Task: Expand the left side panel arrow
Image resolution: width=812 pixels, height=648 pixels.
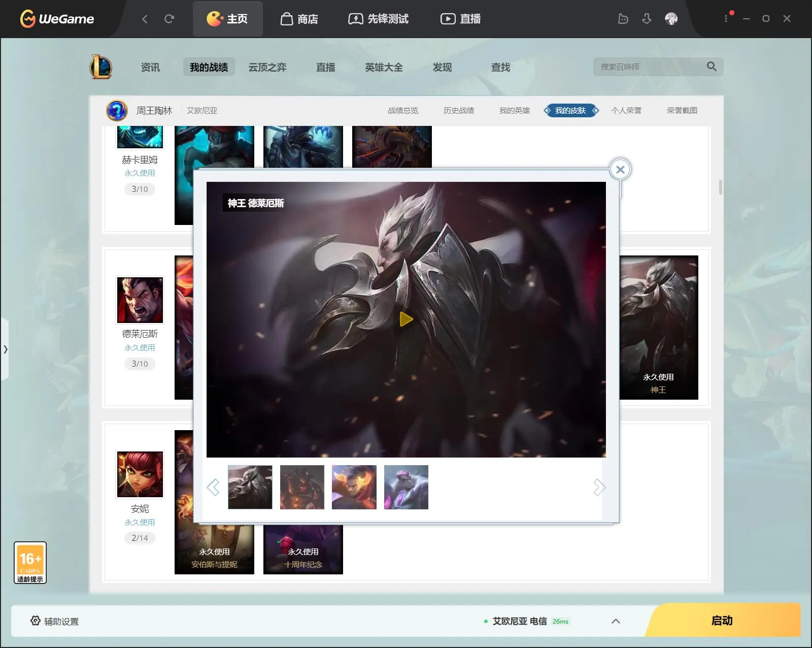Action: [5, 349]
